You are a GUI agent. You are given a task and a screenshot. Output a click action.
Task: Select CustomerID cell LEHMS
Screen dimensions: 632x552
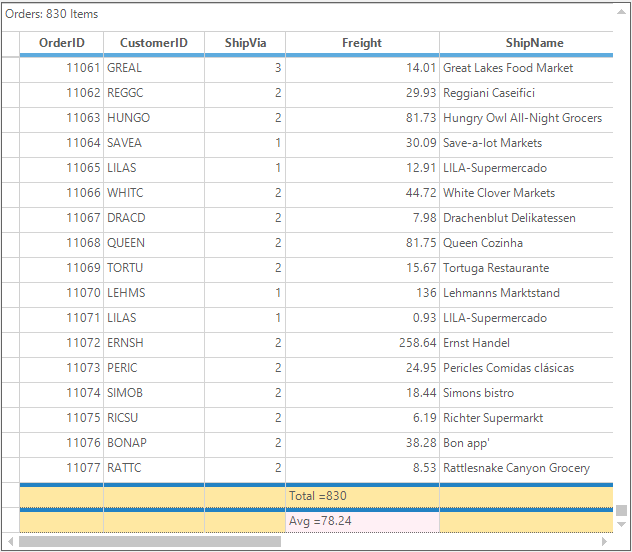pos(154,295)
